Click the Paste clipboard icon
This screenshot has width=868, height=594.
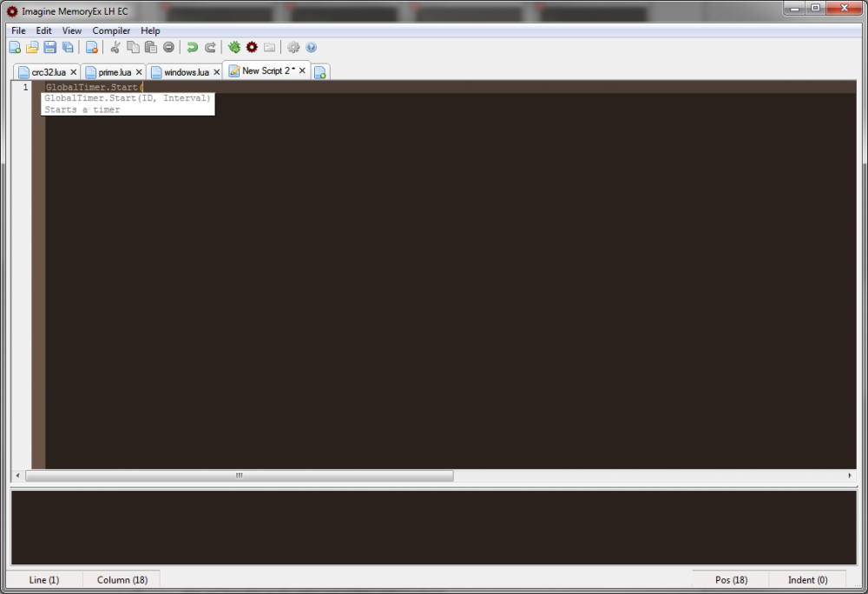click(150, 48)
